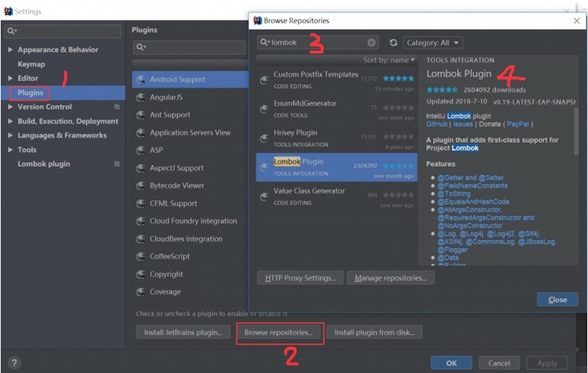Screen dimensions: 588x373
Task: Expand the Version Control node
Action: coord(10,107)
